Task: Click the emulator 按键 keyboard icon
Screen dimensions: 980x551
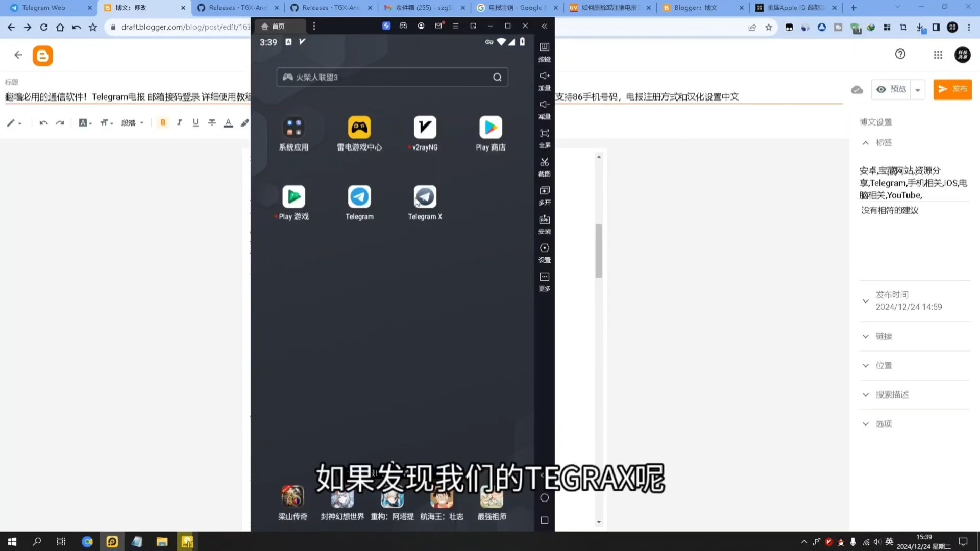Action: pos(545,47)
